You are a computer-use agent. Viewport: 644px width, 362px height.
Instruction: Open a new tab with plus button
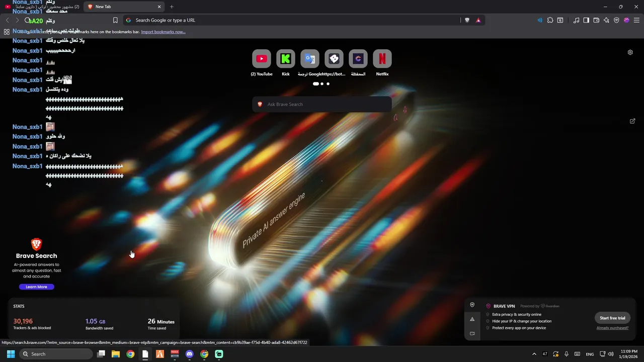pyautogui.click(x=172, y=7)
